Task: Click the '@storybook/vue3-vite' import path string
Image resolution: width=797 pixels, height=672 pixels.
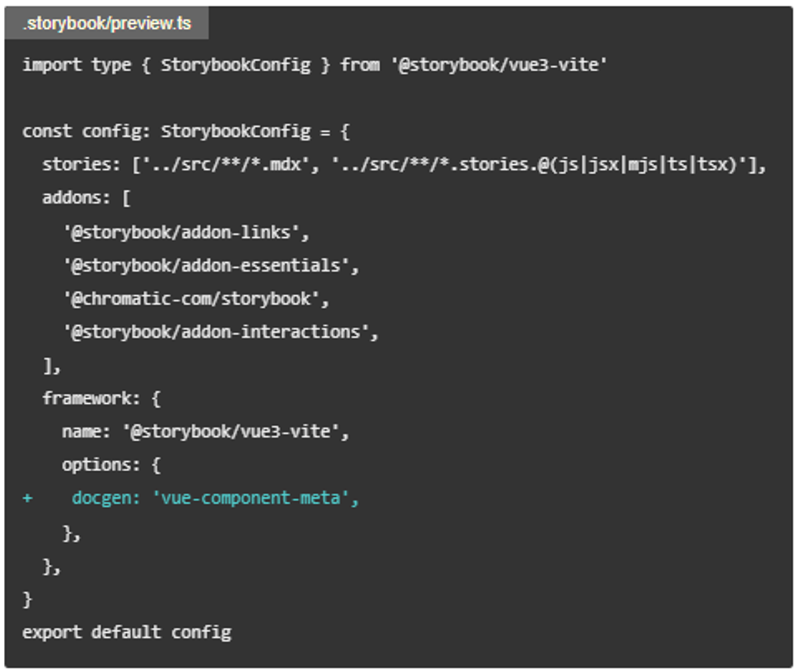Action: (499, 65)
